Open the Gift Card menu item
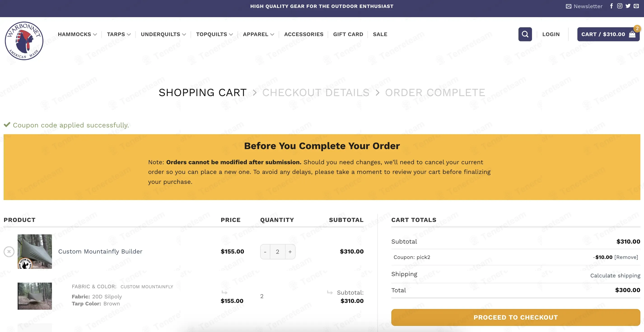 coord(348,34)
